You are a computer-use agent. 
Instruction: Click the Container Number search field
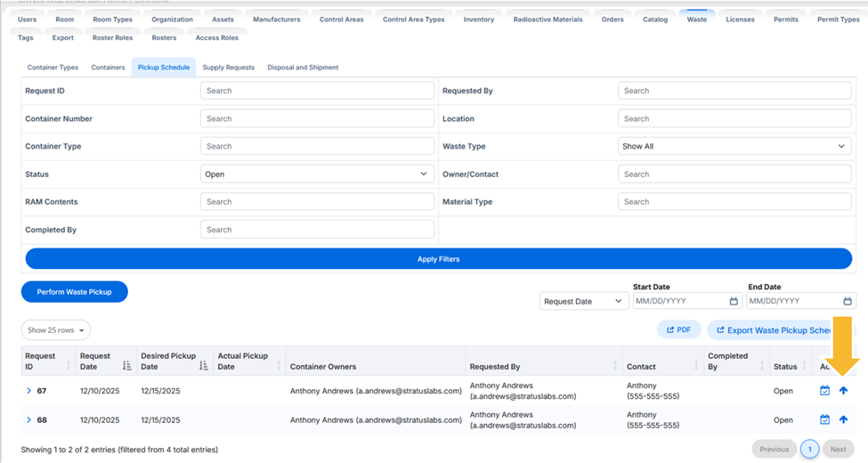317,118
